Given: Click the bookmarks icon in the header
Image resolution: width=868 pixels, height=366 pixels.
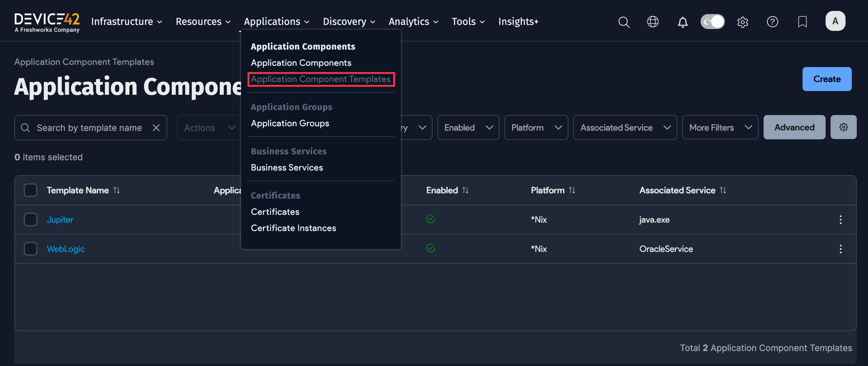Looking at the screenshot, I should (802, 22).
